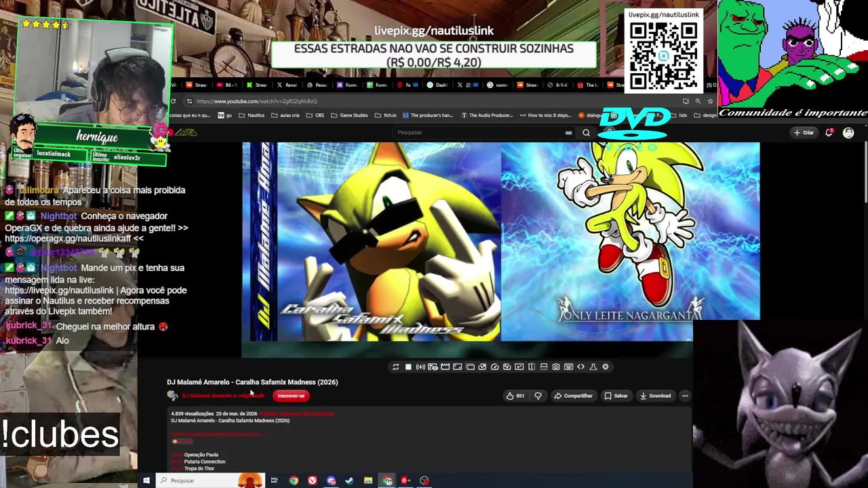Viewport: 868px width, 488px height.
Task: Click the site info icon beside URL
Action: point(189,101)
